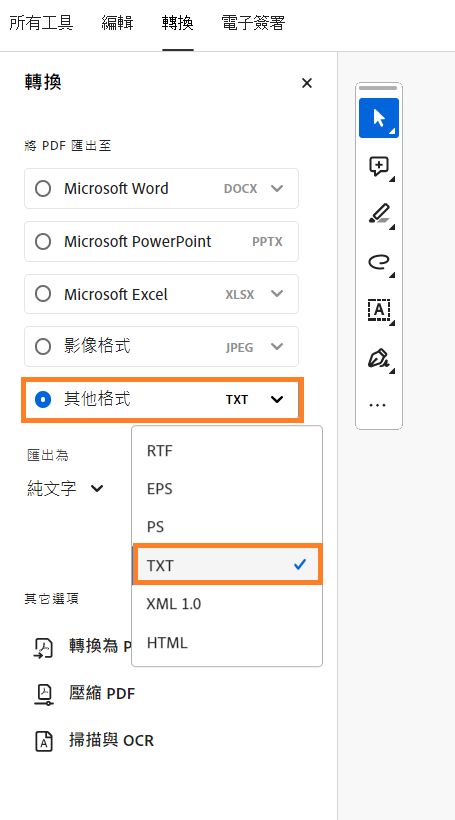
Task: Click the Microsoft Word label
Action: tap(116, 188)
